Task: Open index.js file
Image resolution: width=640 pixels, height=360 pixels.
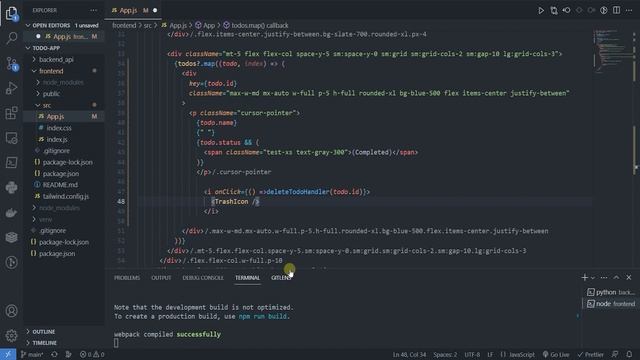Action: pyautogui.click(x=57, y=140)
